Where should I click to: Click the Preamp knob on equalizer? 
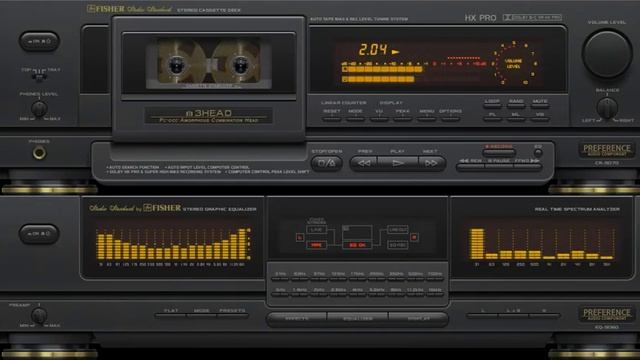coord(39,316)
